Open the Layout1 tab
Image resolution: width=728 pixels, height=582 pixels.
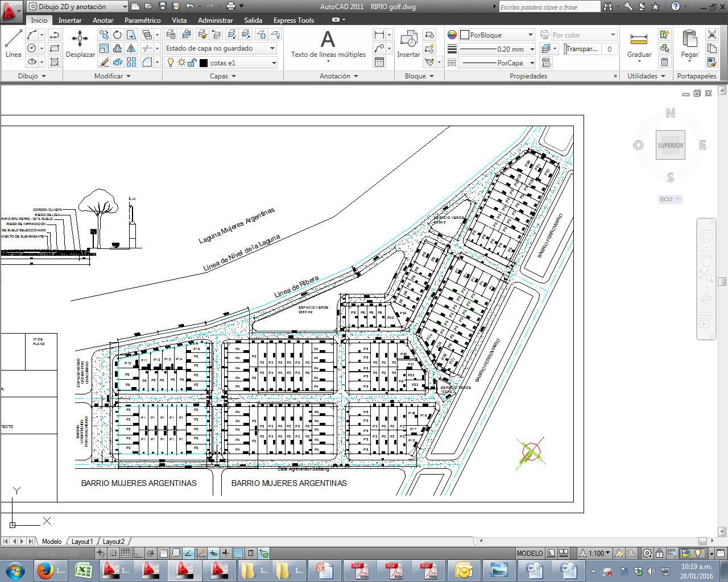coord(82,542)
